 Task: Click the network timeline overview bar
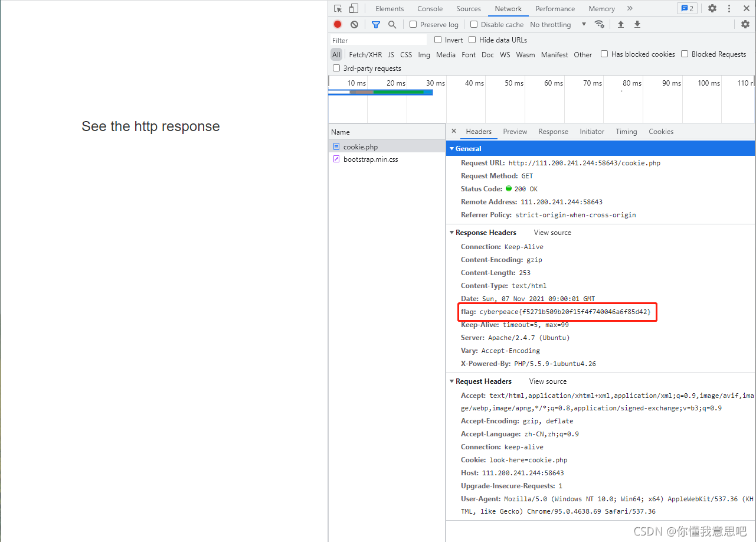[x=381, y=92]
